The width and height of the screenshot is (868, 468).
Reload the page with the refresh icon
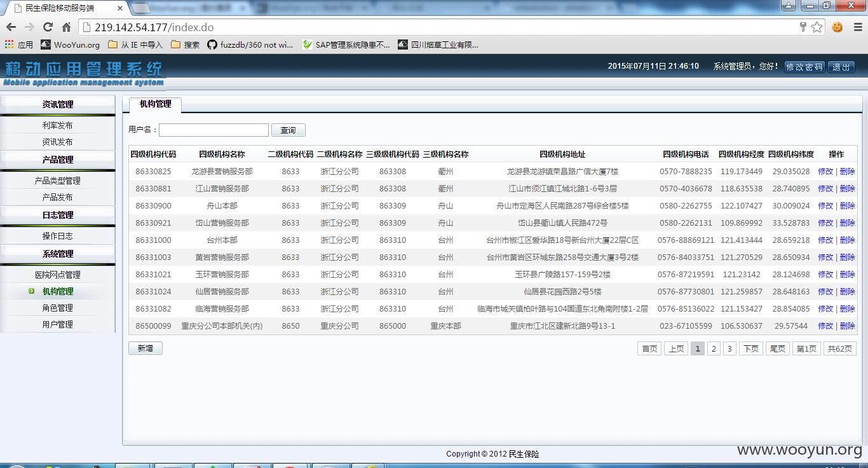[48, 27]
